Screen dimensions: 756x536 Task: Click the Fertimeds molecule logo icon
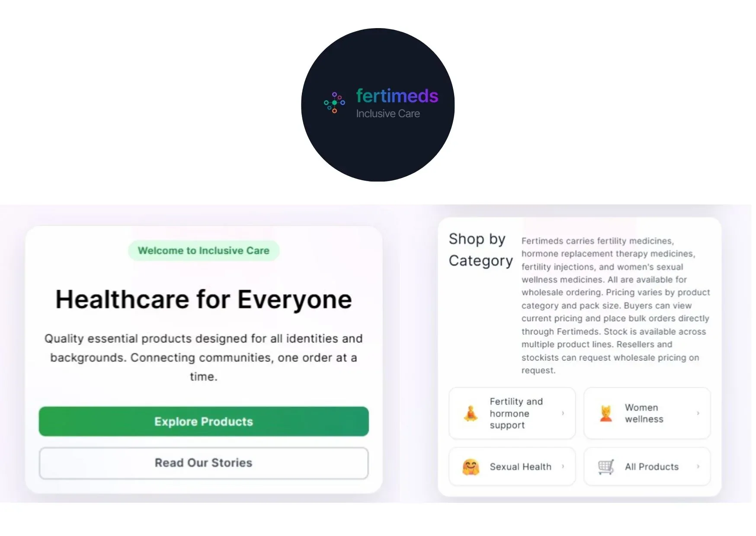(334, 102)
